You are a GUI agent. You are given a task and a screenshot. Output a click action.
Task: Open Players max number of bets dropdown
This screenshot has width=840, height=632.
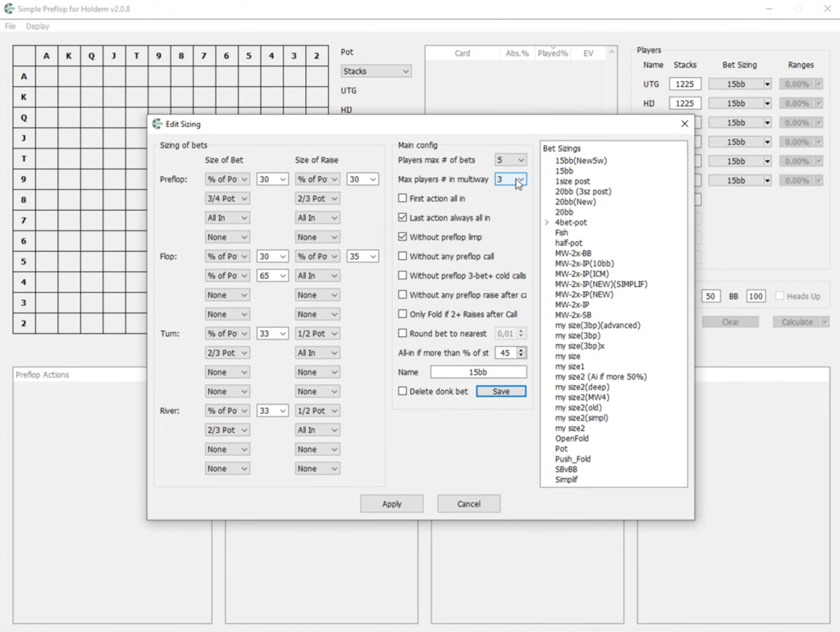coord(510,160)
